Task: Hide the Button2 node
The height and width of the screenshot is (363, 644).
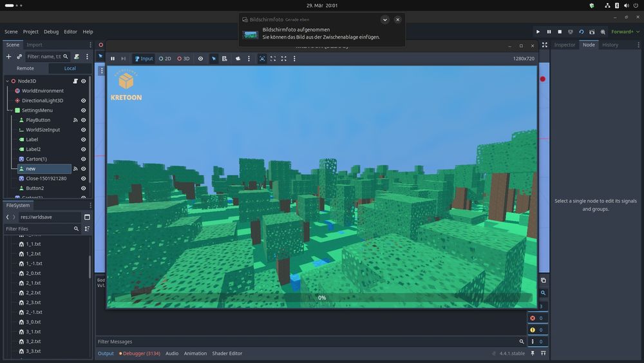Action: click(x=83, y=188)
